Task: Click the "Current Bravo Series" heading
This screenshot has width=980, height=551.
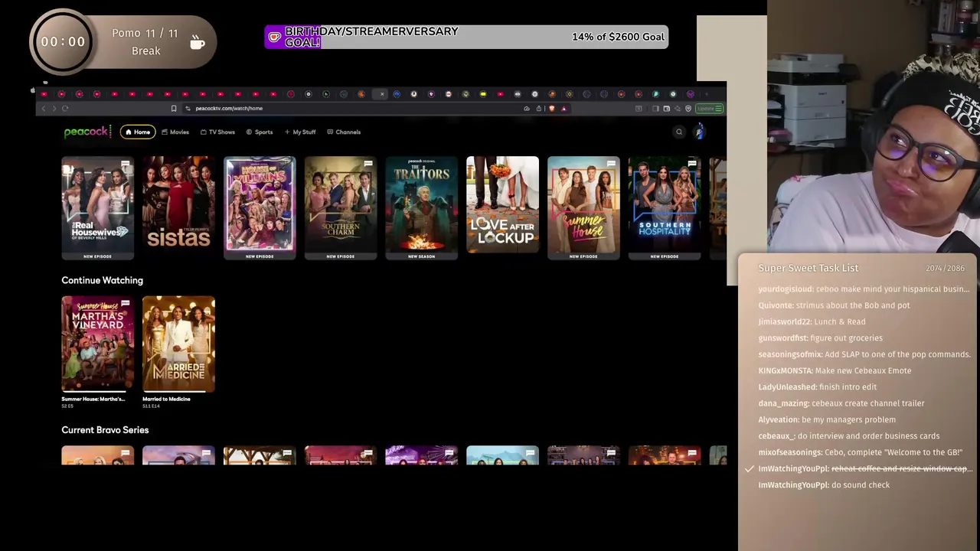Action: click(x=105, y=430)
